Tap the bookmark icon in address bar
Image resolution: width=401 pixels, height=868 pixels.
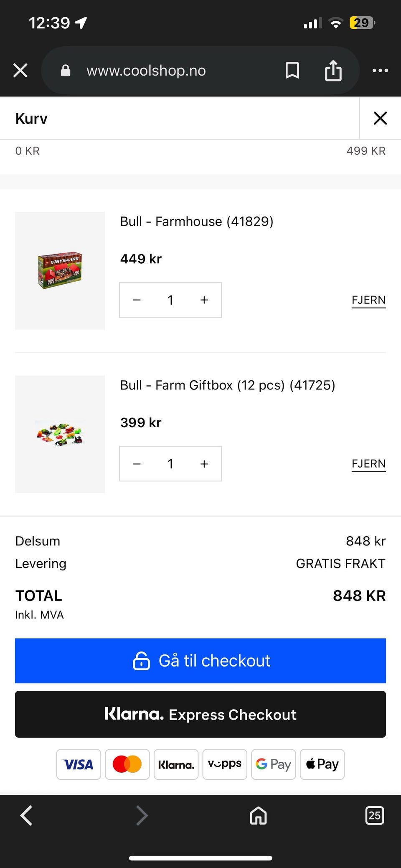tap(292, 71)
